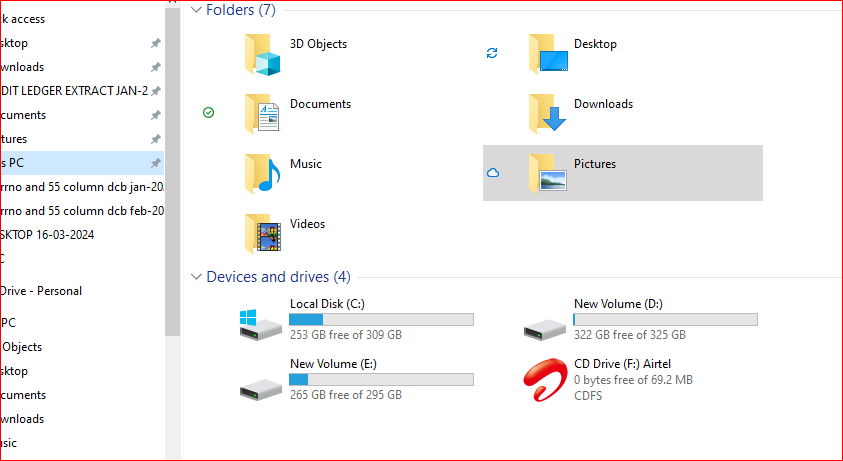The height and width of the screenshot is (461, 843).
Task: Select 'sktop' pinned item in quick access
Action: tap(14, 43)
